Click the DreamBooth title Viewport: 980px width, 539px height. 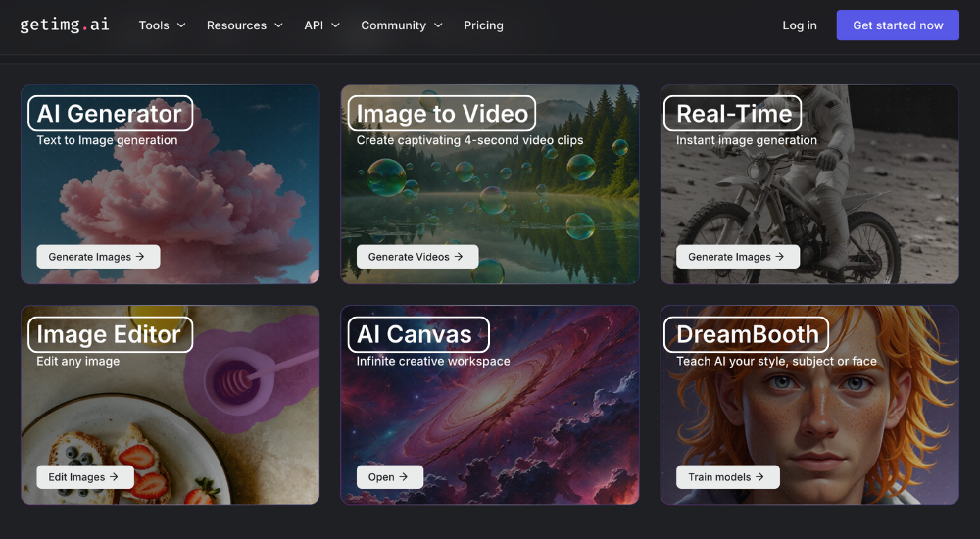(746, 334)
